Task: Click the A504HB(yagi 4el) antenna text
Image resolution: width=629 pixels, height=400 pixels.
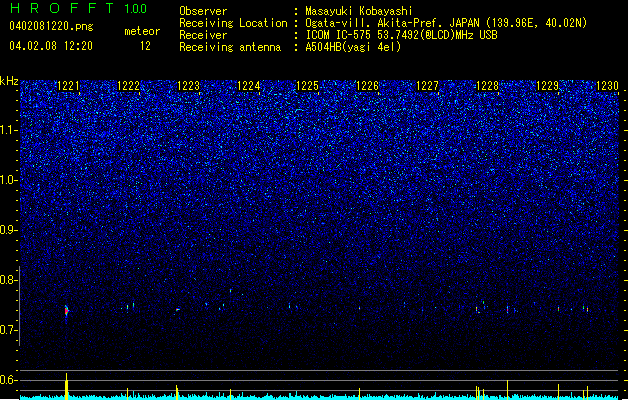Action: pos(353,47)
